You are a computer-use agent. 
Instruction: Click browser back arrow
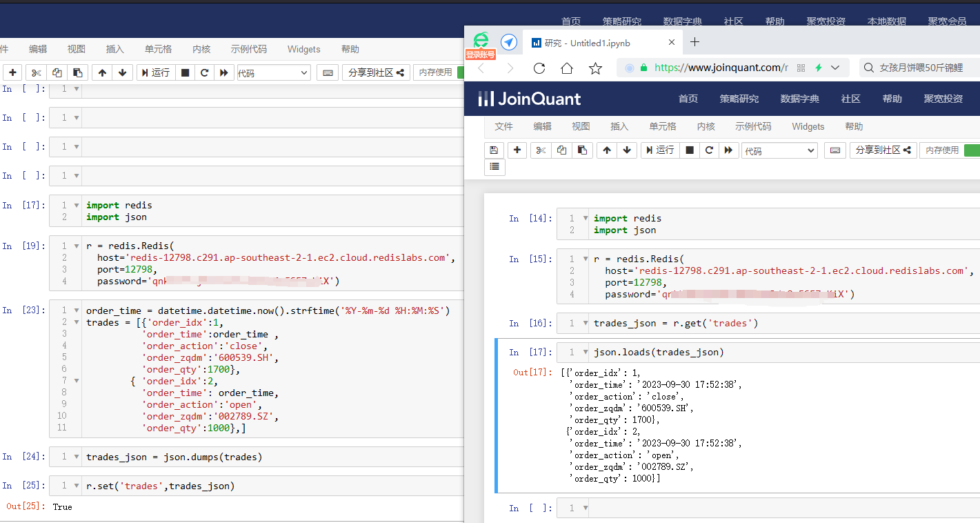pos(481,68)
